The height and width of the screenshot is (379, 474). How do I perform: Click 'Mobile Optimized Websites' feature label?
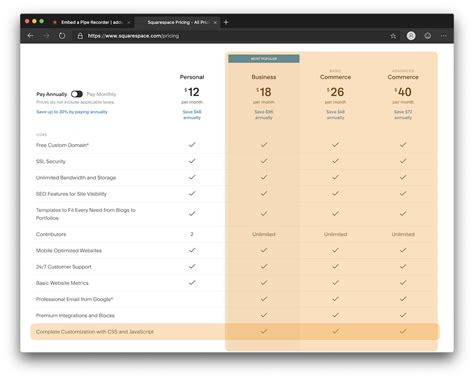pos(69,251)
